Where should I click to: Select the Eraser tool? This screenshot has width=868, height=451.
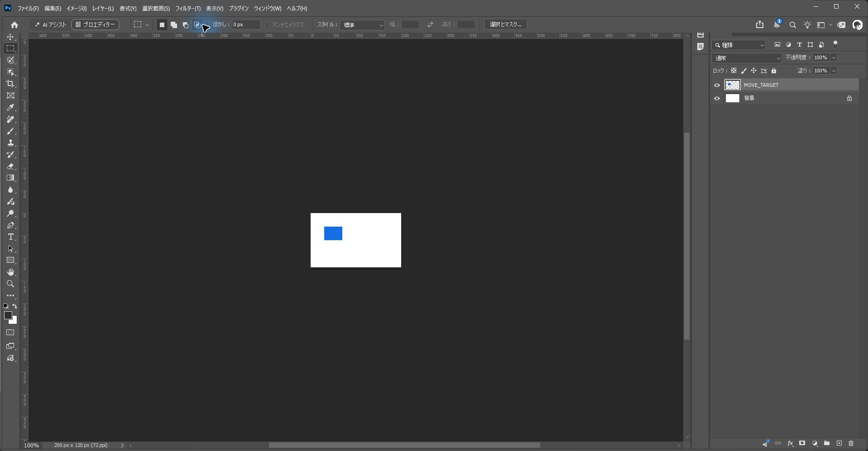pos(10,166)
